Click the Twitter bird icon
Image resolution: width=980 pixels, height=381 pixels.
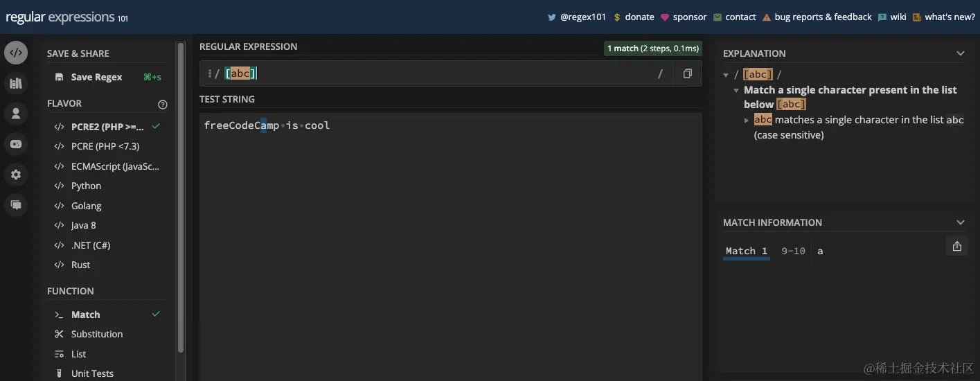click(552, 17)
